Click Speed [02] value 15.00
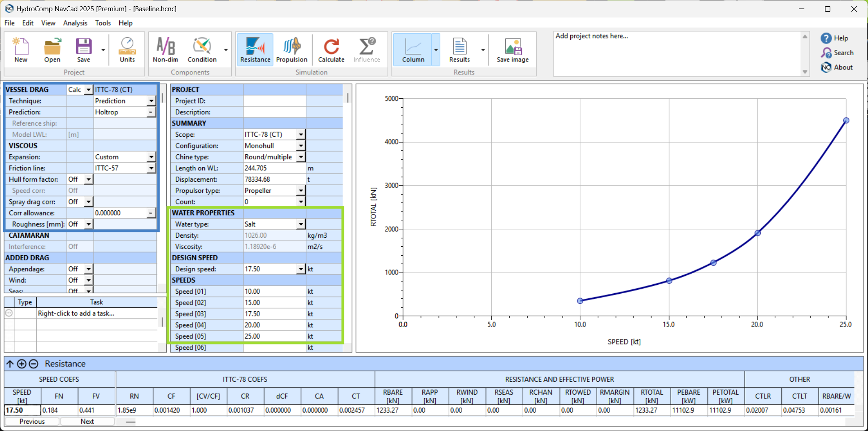The image size is (868, 431). pos(274,303)
